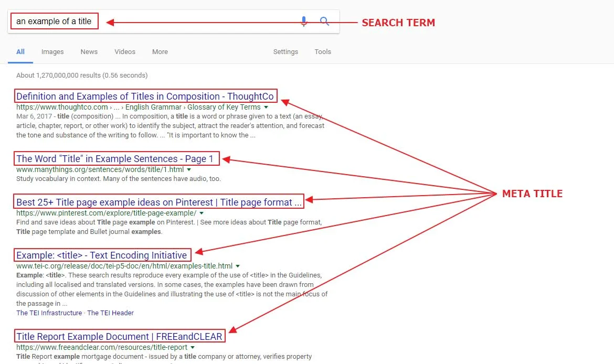
Task: Open the FREEandCLEAR Title Report Example result
Action: click(x=119, y=337)
